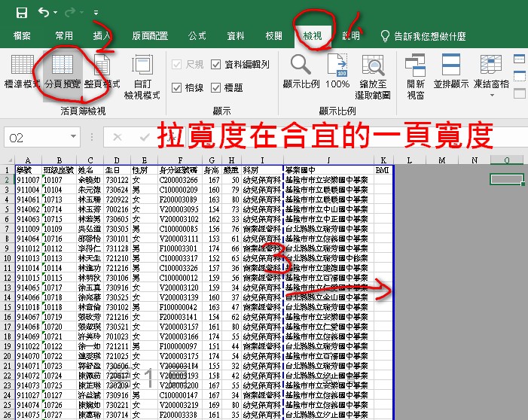Click the Undo arrow icon
Image resolution: width=528 pixels, height=420 pixels.
tap(43, 13)
